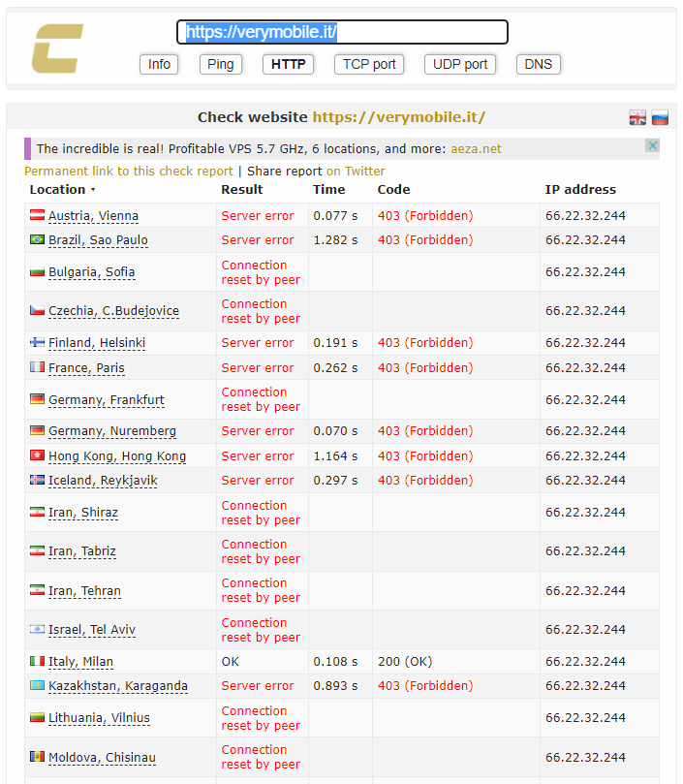
Task: Switch language with the UK flag icon
Action: coord(637,117)
